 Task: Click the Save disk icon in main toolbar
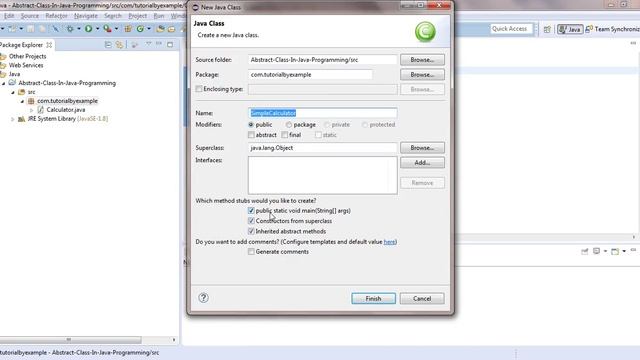pos(30,29)
